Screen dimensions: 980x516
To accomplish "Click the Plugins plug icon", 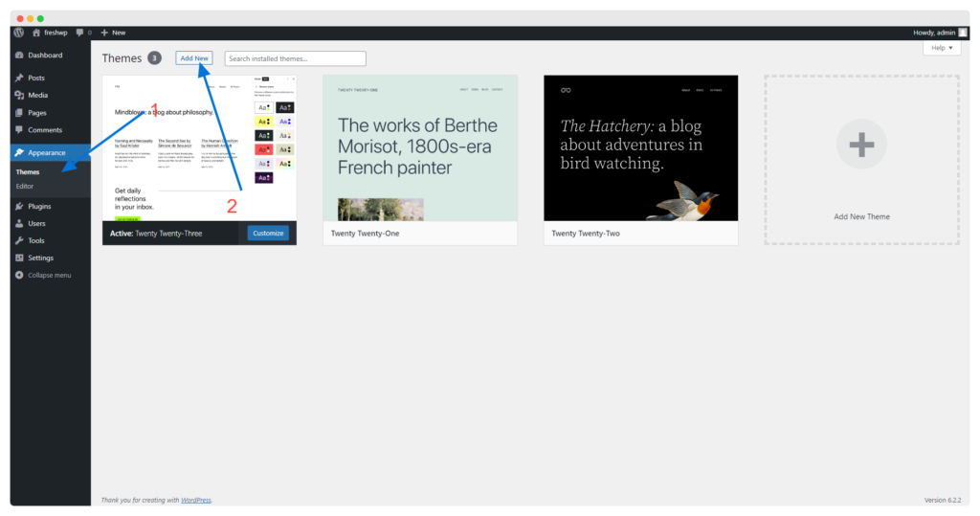I will 19,206.
